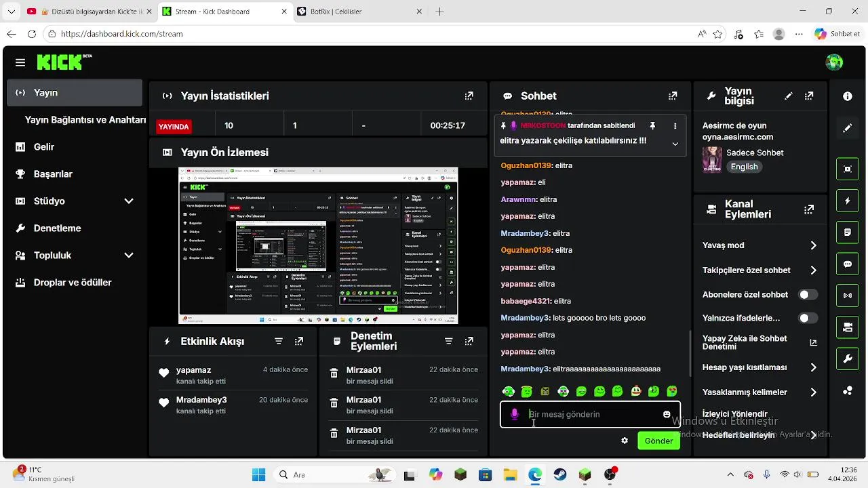Pop out the Kanal Eylemleri panel
Screen dimensions: 868x488
(x=809, y=209)
